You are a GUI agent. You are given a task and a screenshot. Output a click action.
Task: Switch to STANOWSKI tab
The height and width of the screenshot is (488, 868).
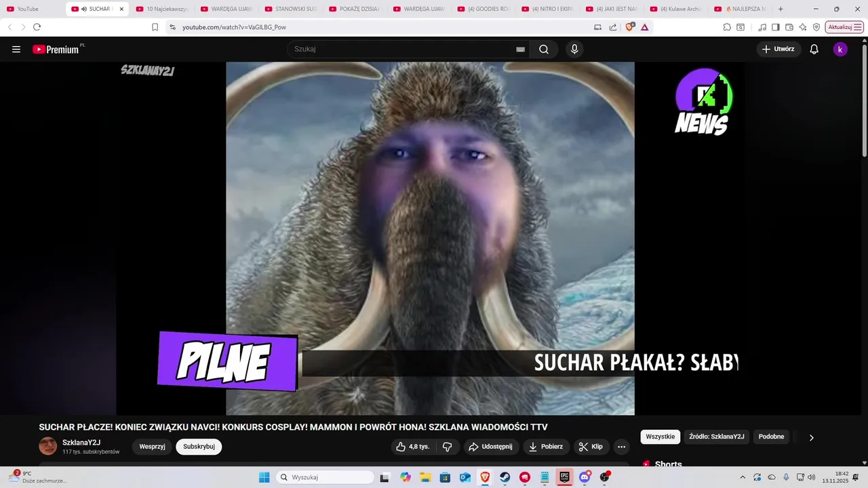click(x=290, y=9)
